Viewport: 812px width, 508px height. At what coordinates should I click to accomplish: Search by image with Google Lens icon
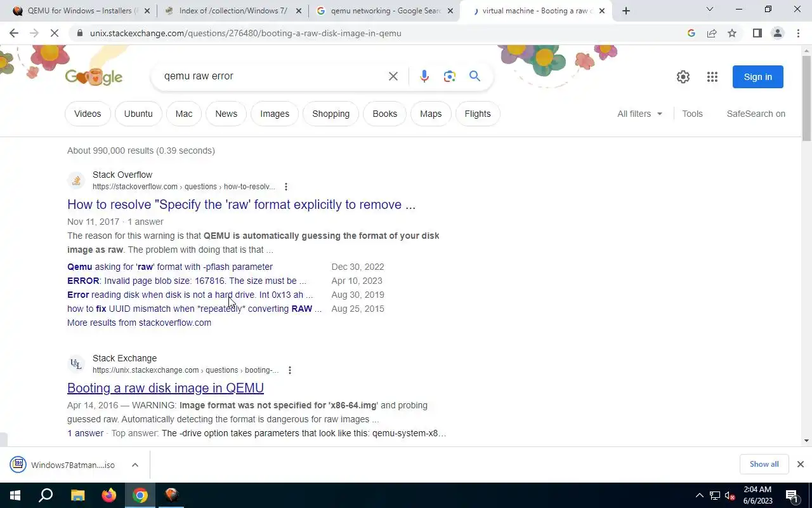click(450, 76)
